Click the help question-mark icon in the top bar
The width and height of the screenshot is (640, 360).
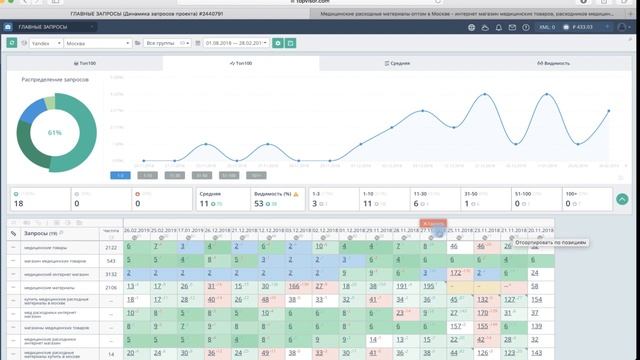[526, 27]
